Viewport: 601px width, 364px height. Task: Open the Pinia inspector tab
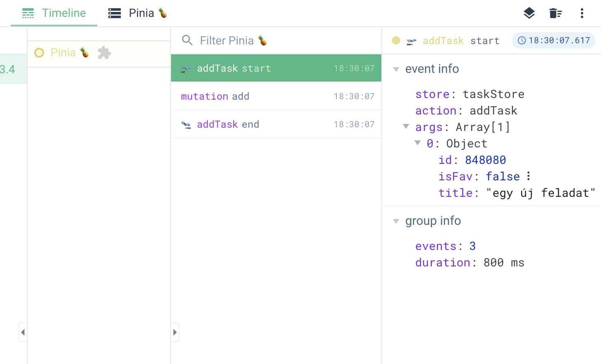138,13
